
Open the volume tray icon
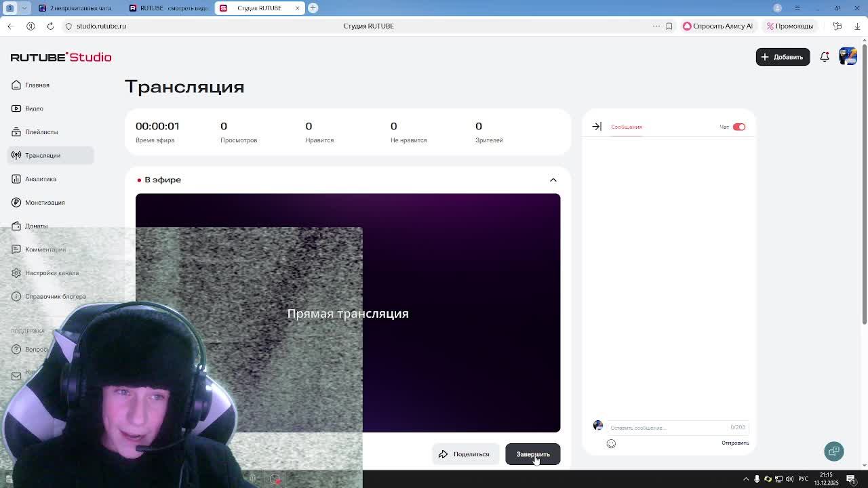pyautogui.click(x=790, y=479)
